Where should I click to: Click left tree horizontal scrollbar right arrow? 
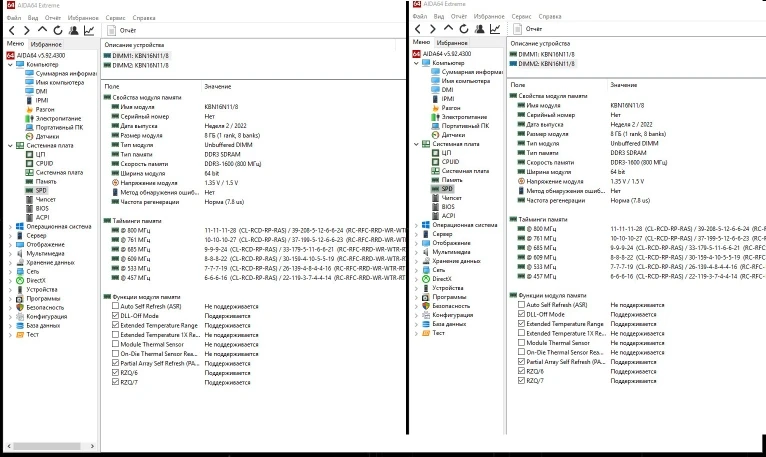92,446
